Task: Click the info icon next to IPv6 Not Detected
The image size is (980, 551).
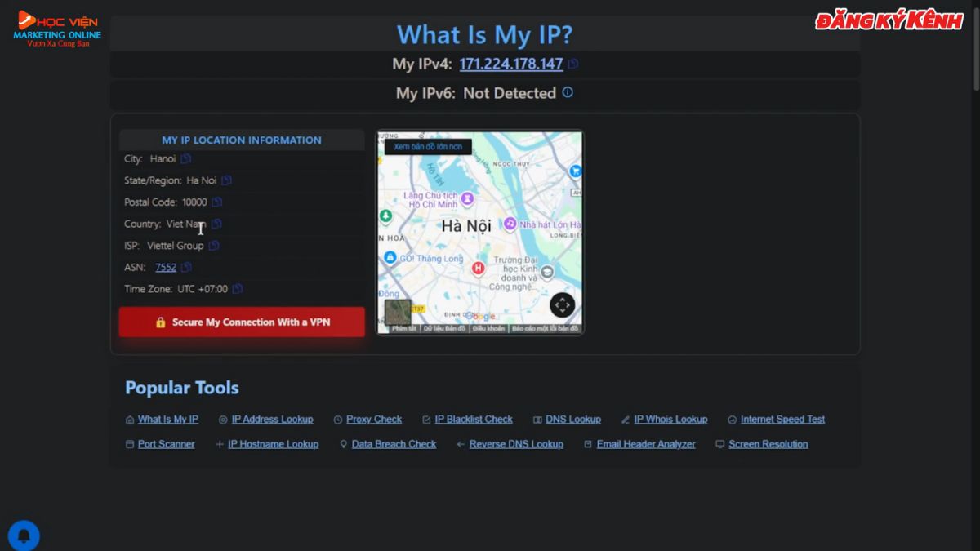Action: click(568, 92)
